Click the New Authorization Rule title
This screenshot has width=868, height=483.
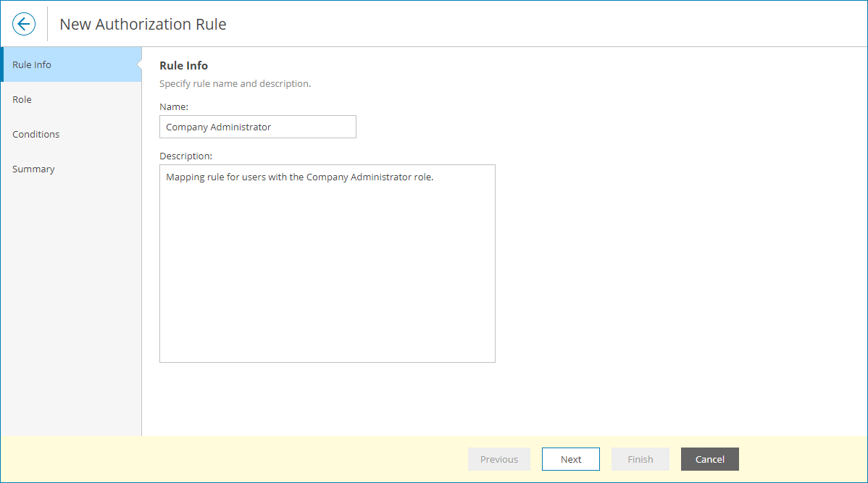pos(143,24)
